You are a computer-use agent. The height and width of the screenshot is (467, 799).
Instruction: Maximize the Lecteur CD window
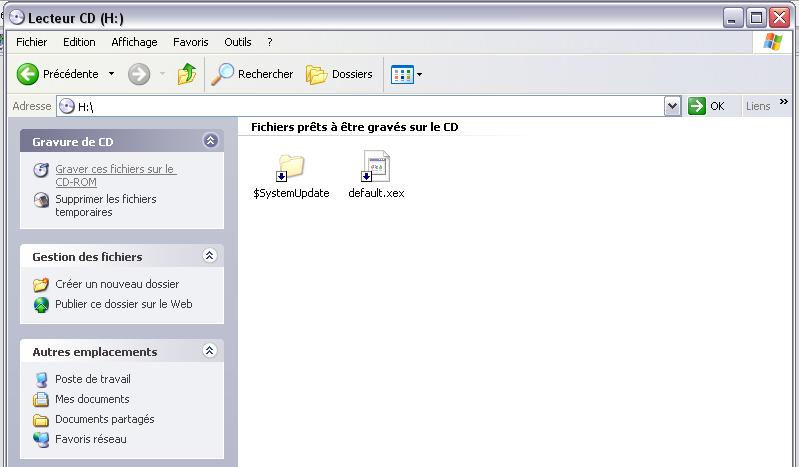coord(756,18)
